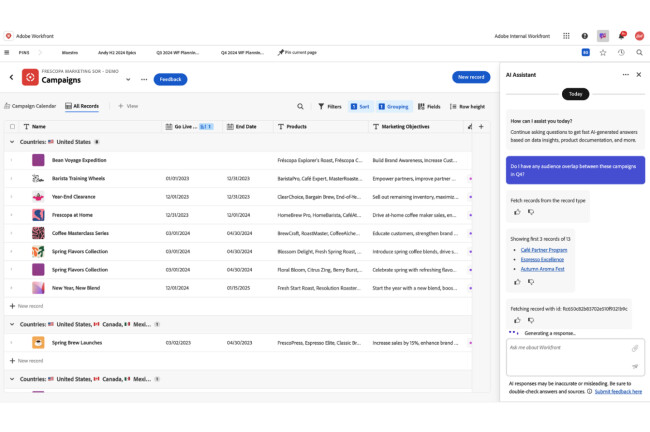The width and height of the screenshot is (650, 432).
Task: Switch to Campaign Calendar view
Action: point(30,106)
